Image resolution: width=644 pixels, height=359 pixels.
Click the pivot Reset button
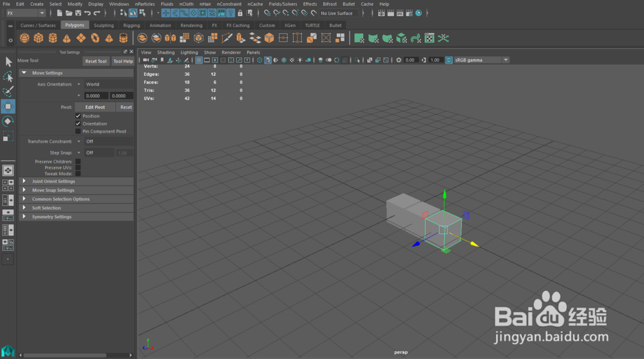click(126, 107)
